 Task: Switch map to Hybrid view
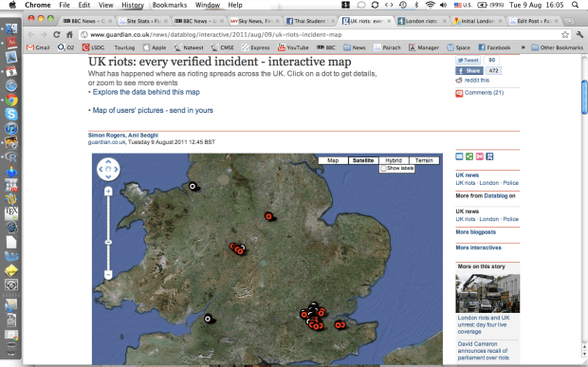394,160
